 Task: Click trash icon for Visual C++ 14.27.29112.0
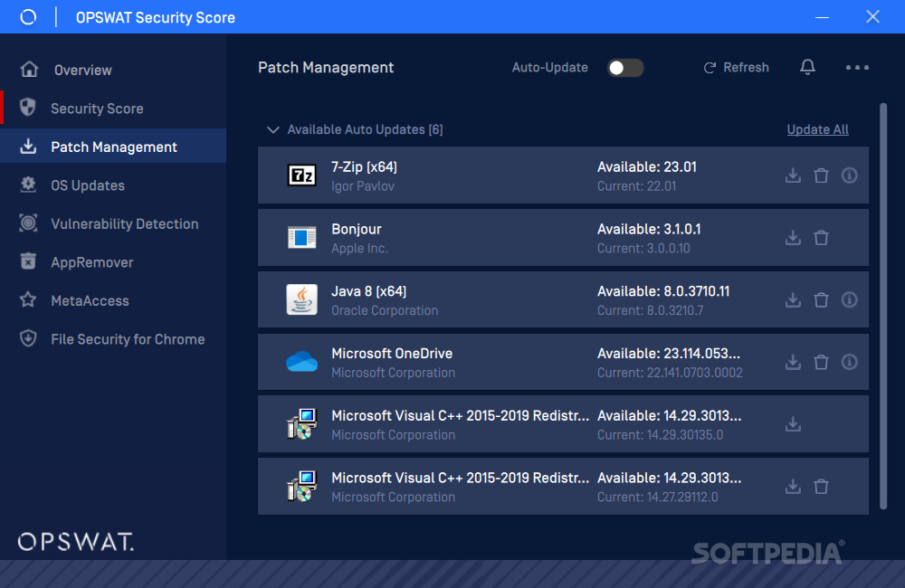(x=822, y=487)
